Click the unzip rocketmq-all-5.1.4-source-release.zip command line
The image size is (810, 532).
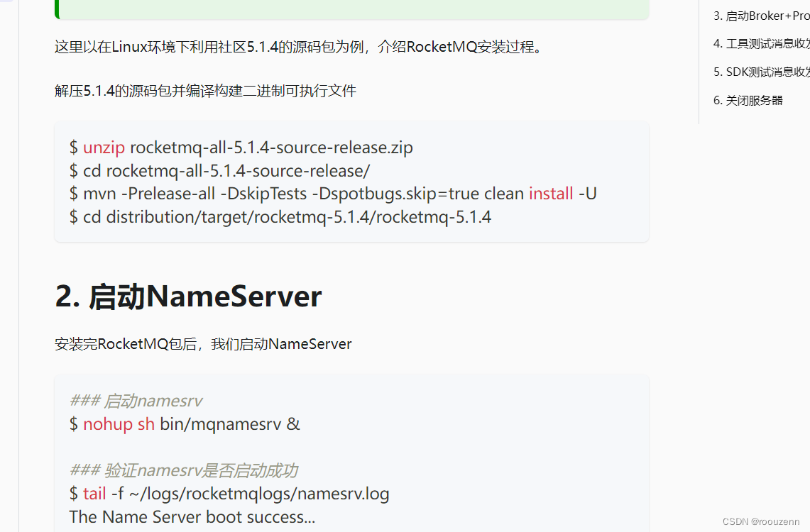pos(241,148)
